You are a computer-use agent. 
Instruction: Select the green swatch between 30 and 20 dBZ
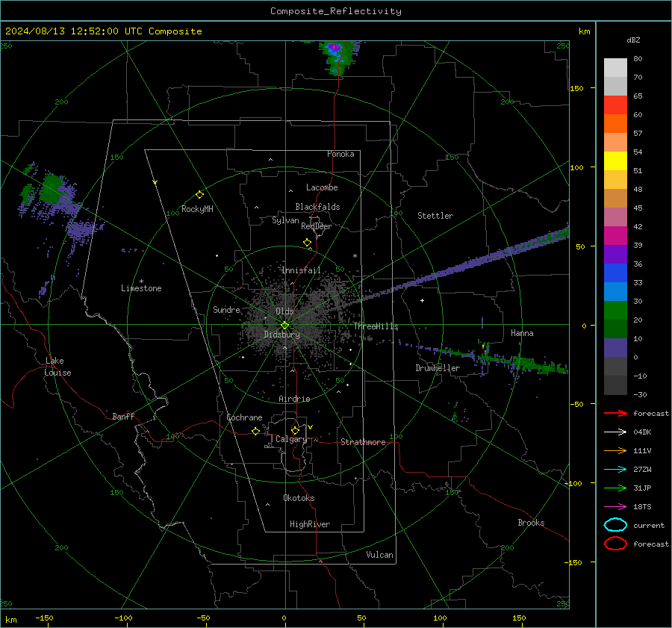click(615, 310)
